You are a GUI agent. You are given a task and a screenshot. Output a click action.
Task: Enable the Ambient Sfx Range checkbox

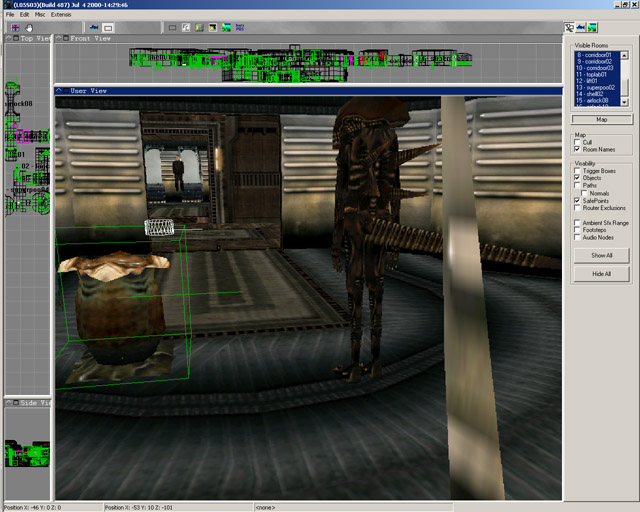pyautogui.click(x=577, y=223)
